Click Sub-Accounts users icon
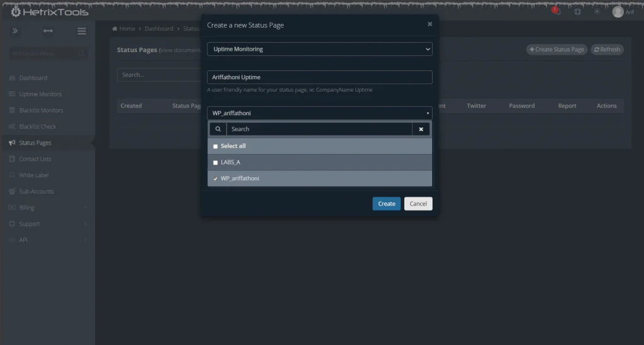Screen dimensions: 644x345 click(x=12, y=191)
